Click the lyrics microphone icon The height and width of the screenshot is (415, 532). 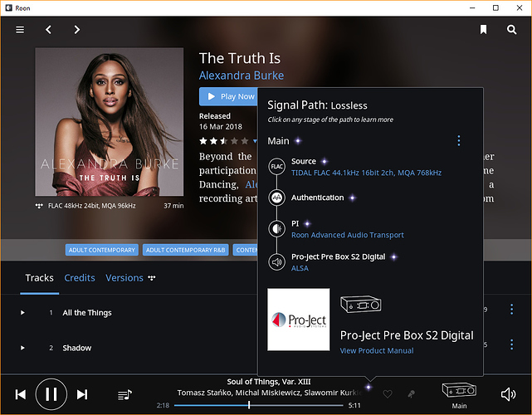(411, 394)
